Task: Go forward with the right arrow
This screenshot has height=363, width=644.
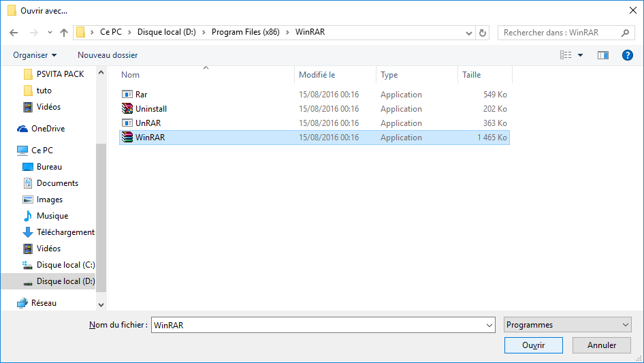Action: click(33, 33)
